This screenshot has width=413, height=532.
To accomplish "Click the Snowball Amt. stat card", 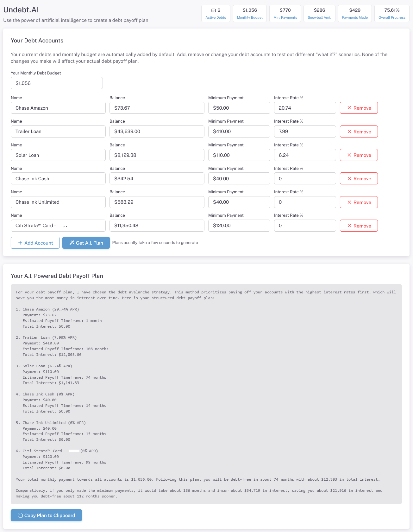I will 319,14.
